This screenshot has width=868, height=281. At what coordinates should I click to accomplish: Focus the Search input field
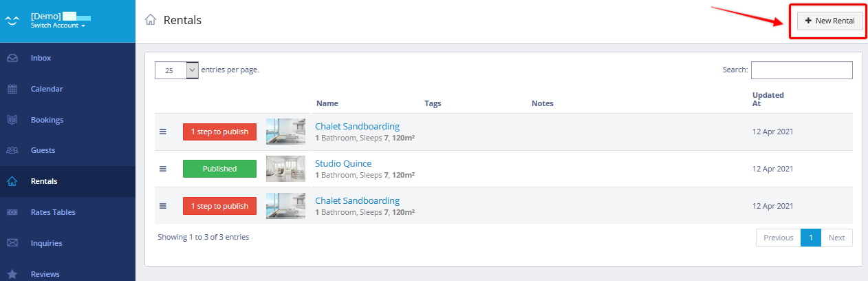tap(801, 70)
